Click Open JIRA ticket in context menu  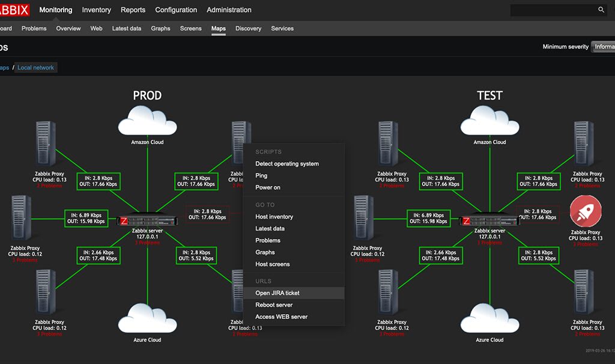tap(277, 293)
